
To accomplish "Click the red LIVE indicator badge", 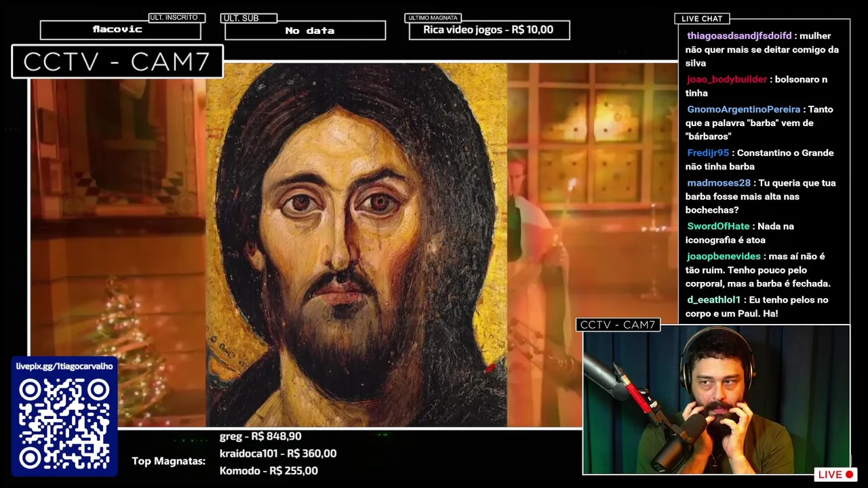I will tap(837, 474).
